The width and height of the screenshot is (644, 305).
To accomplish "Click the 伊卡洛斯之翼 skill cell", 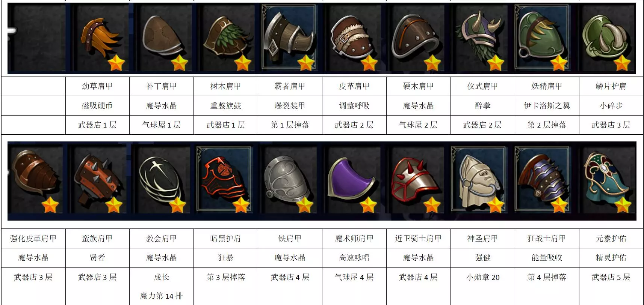I will [x=547, y=106].
